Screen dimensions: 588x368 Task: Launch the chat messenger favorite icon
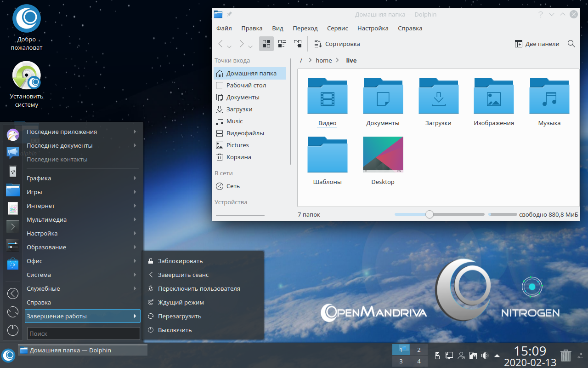tap(13, 153)
